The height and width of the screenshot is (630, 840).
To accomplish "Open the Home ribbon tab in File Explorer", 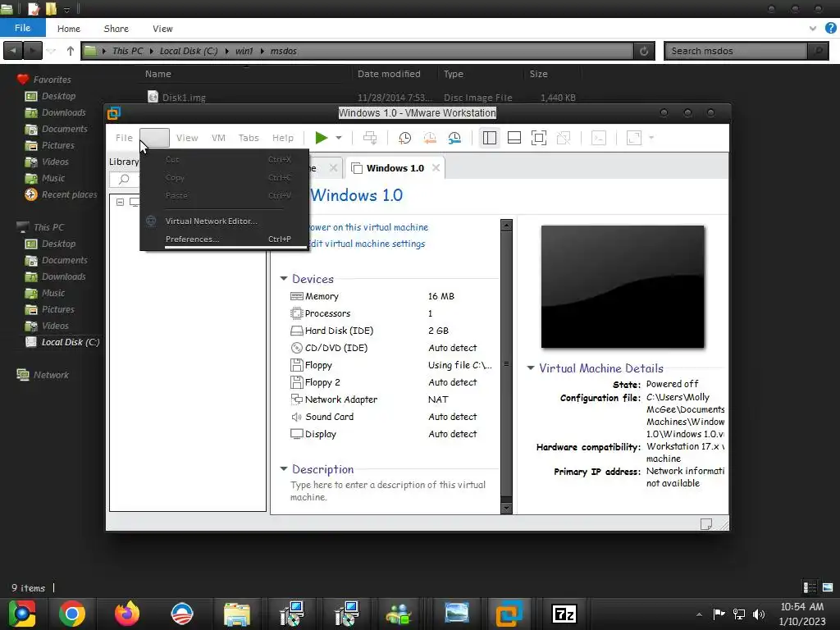I will (69, 29).
